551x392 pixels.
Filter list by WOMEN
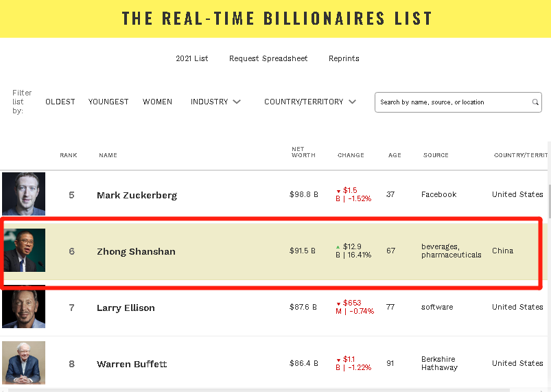click(x=157, y=102)
